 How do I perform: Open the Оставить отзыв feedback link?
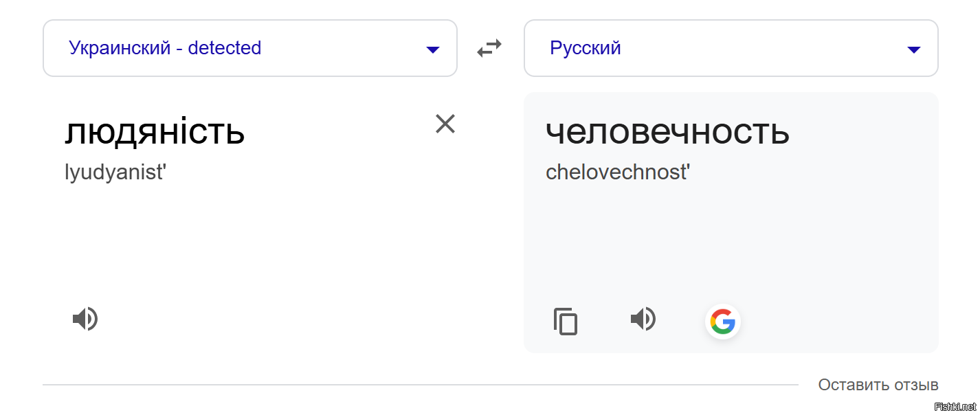(878, 385)
